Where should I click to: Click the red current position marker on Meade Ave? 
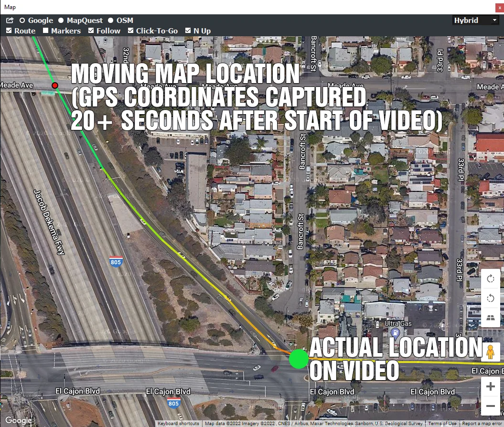[x=55, y=85]
